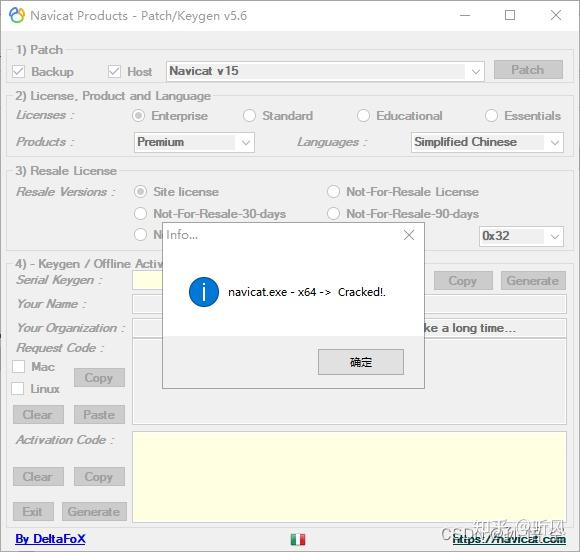Toggle the Backup checkbox
The image size is (580, 552).
(x=18, y=71)
